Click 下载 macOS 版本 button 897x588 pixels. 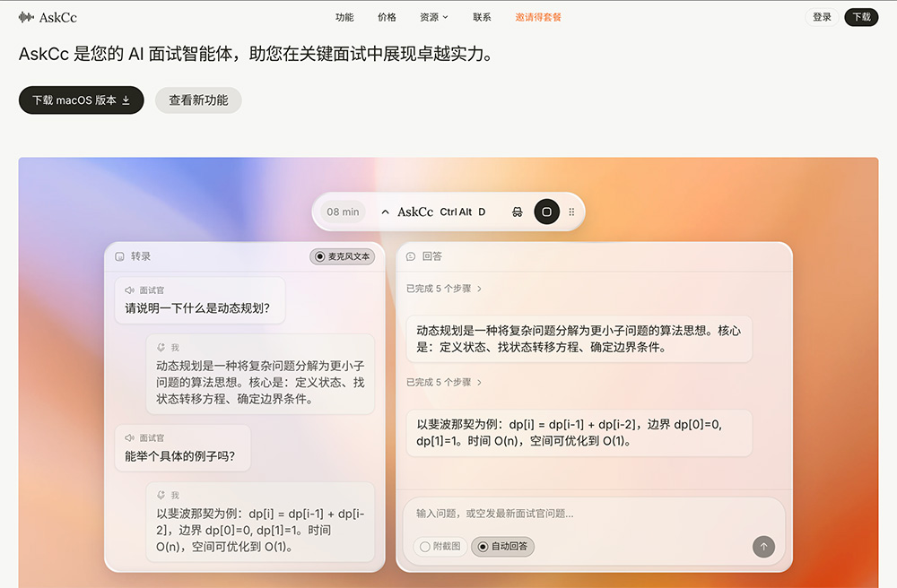[x=82, y=100]
